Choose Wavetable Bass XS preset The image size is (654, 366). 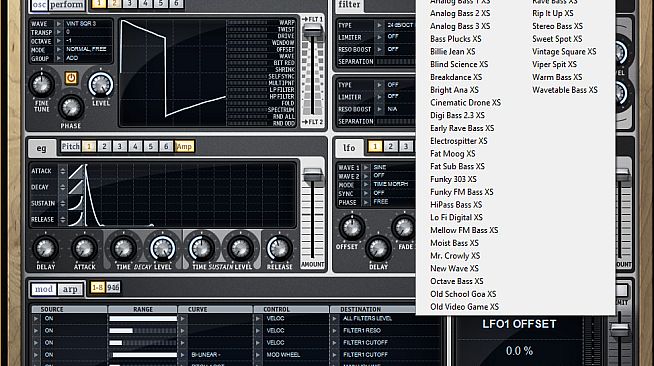point(565,90)
